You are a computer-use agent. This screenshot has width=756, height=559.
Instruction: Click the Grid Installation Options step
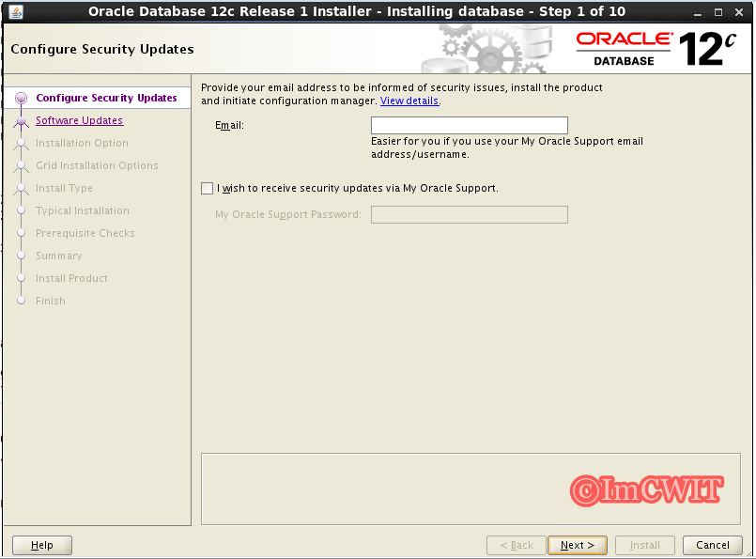(x=97, y=165)
